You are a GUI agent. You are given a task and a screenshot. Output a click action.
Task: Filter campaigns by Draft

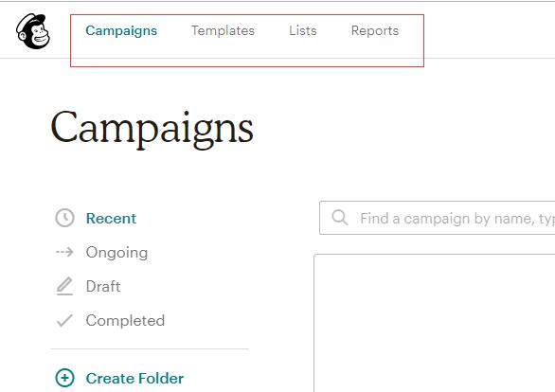[103, 286]
